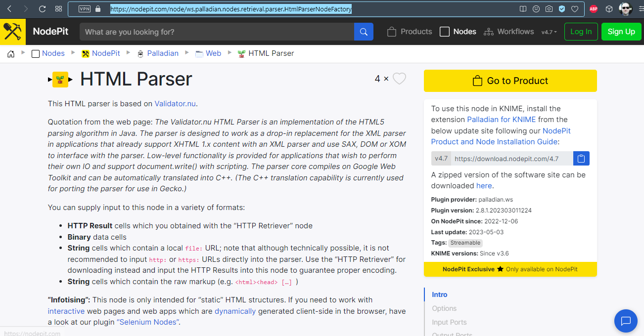
Task: Click the v4.7 label beside update URL
Action: (x=441, y=159)
